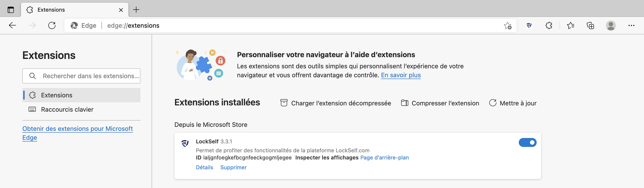The width and height of the screenshot is (644, 188).
Task: Close the Extensions tab
Action: coord(121,10)
